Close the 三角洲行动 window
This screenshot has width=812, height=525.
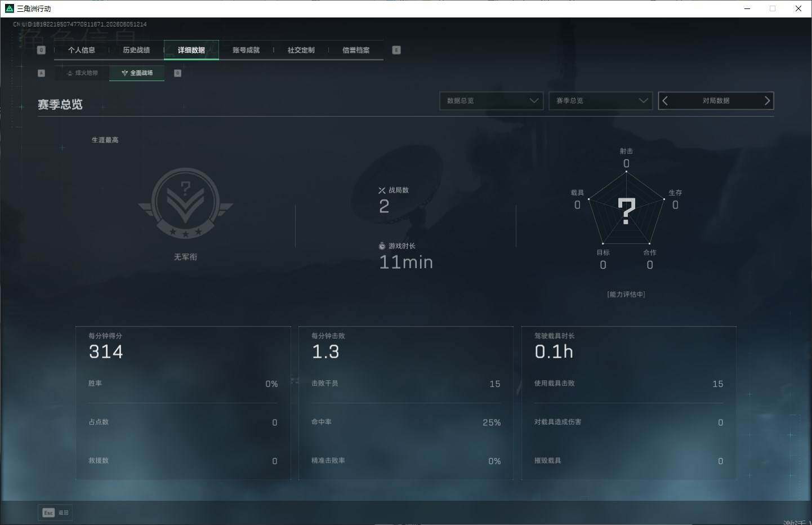(798, 8)
